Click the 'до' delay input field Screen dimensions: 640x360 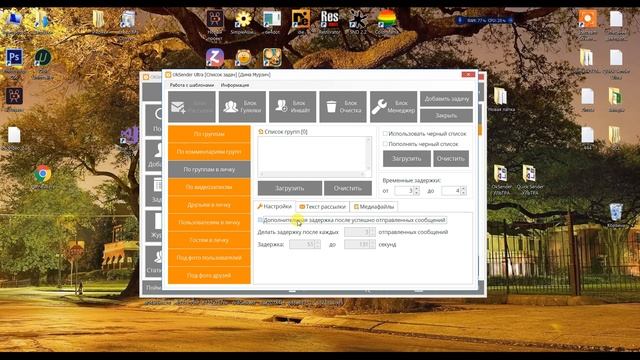point(451,191)
